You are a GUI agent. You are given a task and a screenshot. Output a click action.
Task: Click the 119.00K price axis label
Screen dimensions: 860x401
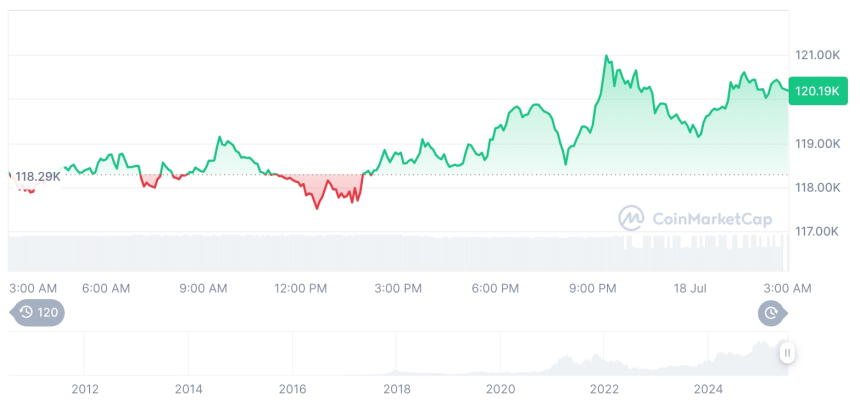pyautogui.click(x=816, y=143)
